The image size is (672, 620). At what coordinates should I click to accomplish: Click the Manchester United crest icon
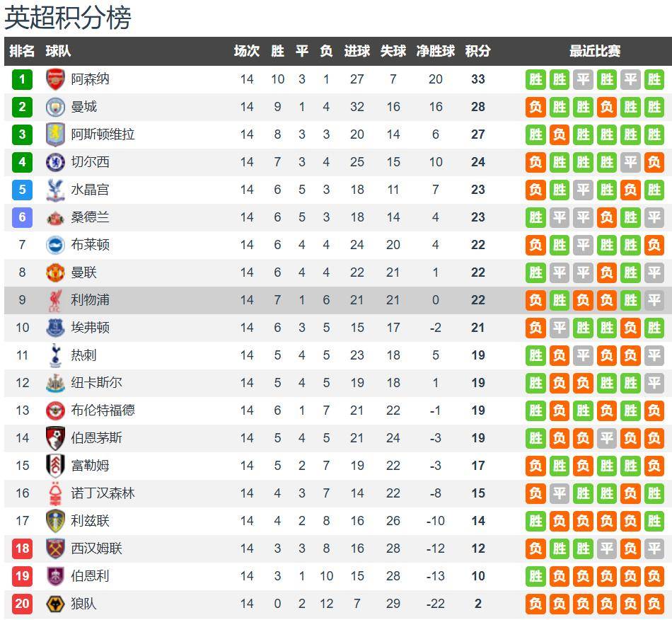tap(55, 272)
